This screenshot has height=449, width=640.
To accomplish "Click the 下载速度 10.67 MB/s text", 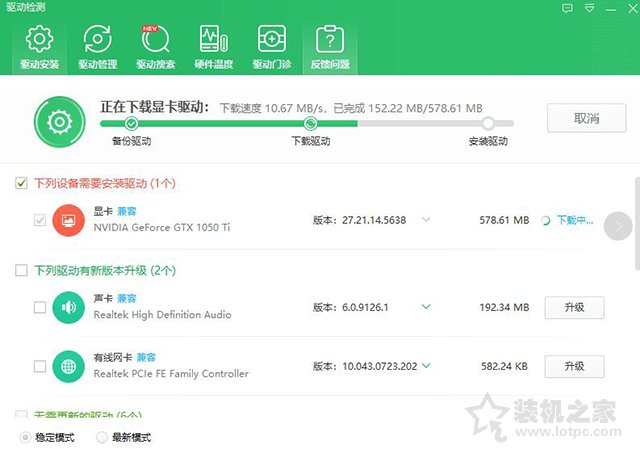I will point(273,108).
